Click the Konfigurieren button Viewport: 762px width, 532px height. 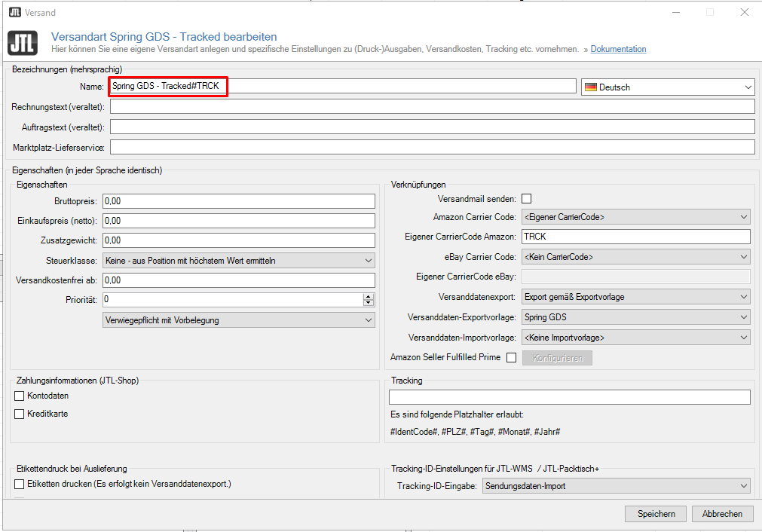point(558,358)
